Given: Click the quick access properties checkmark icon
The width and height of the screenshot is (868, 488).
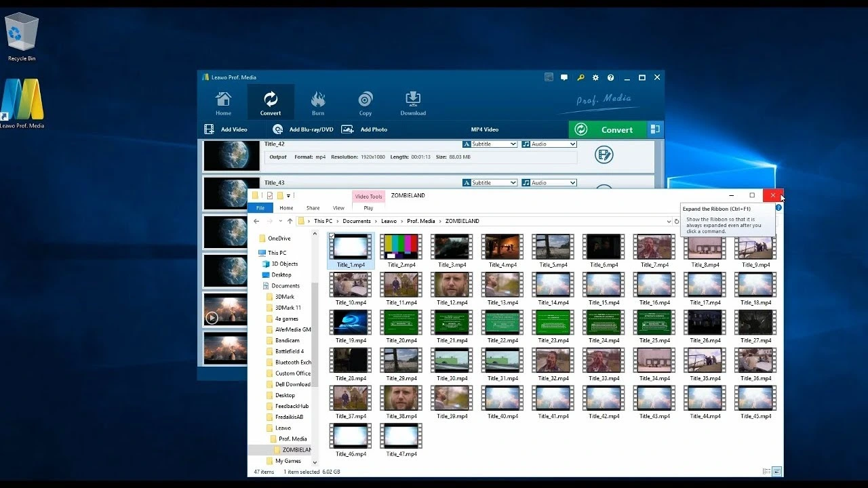Looking at the screenshot, I should [x=269, y=196].
